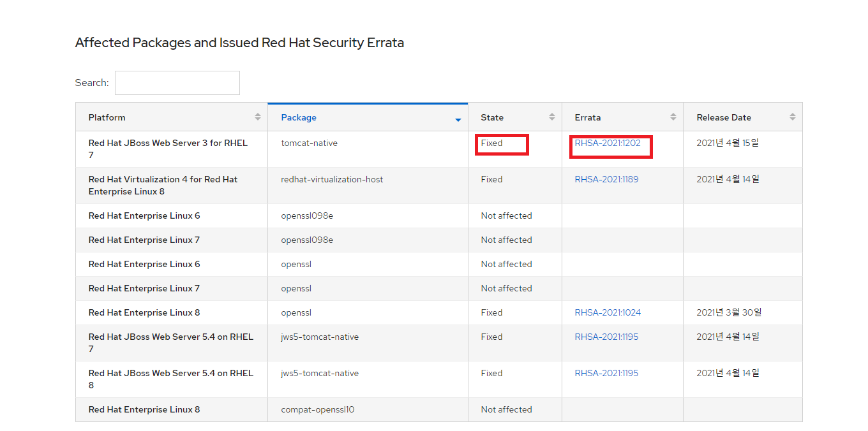Click the Search input field

[177, 83]
